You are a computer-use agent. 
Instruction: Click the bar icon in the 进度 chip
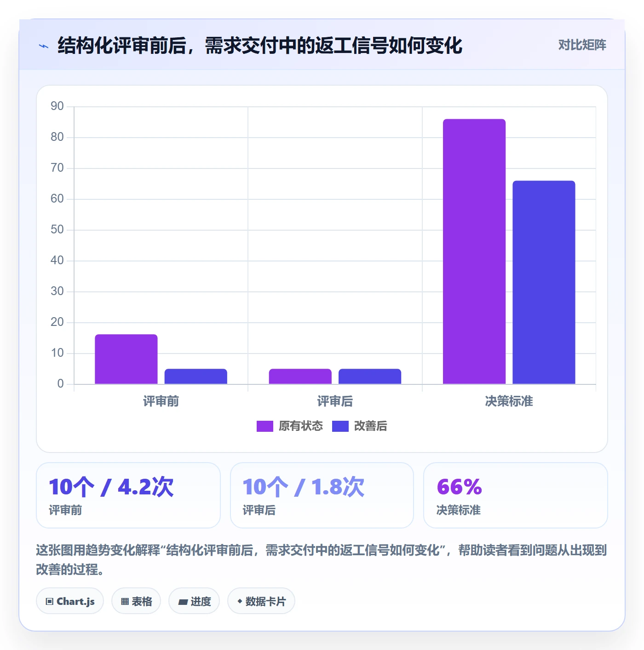(183, 602)
